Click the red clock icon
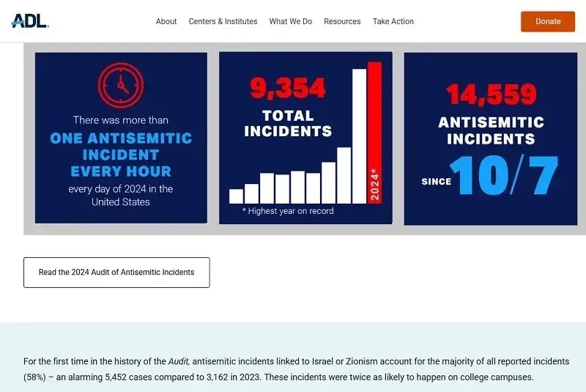The height and width of the screenshot is (392, 586). (x=121, y=85)
